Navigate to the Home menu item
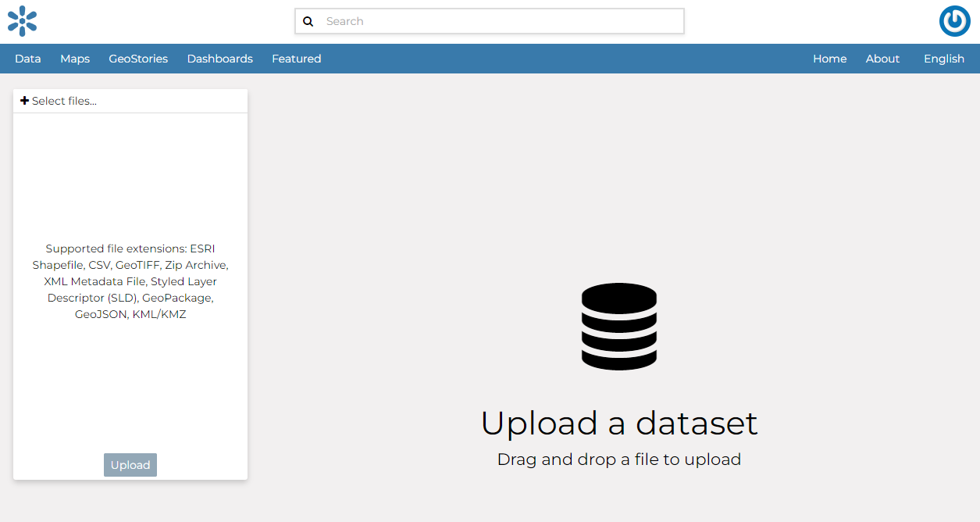980x522 pixels. (x=829, y=59)
